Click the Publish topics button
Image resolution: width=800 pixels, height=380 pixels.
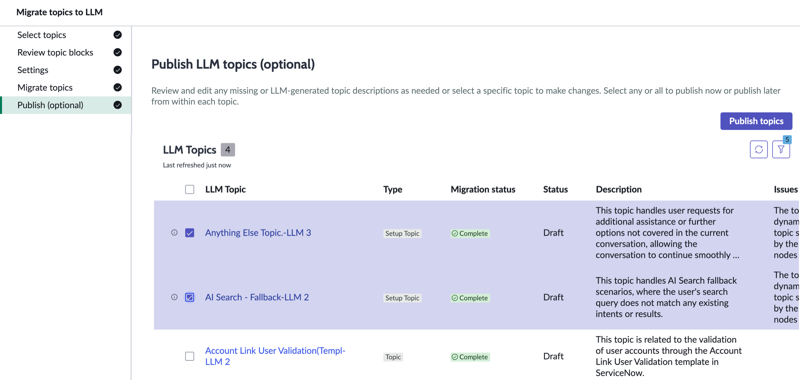(x=756, y=121)
